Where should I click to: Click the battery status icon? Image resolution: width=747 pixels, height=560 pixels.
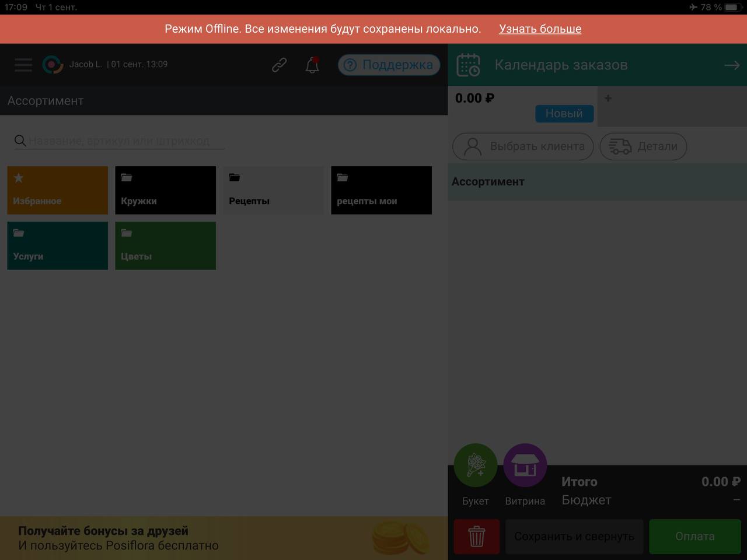pyautogui.click(x=732, y=7)
